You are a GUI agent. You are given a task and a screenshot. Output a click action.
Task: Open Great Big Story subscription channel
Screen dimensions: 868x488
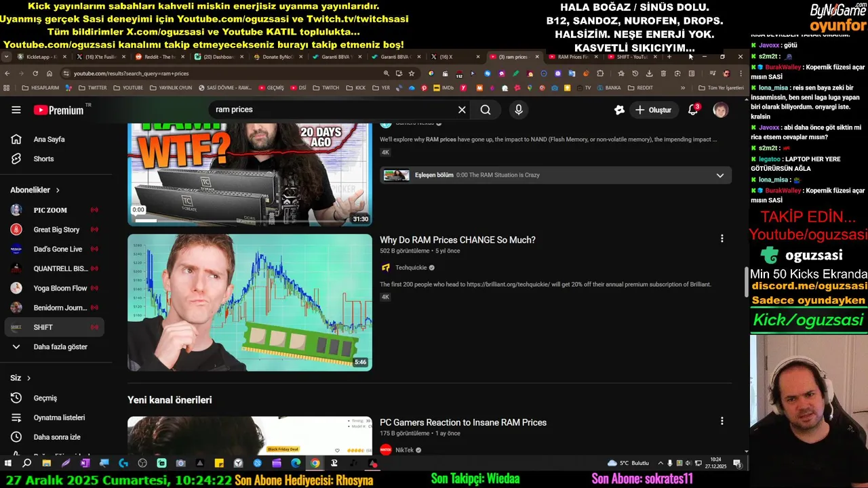coord(54,230)
